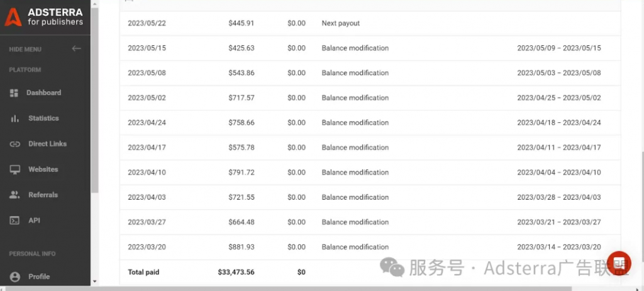Viewport: 644px width, 291px height.
Task: Select the 2023/04/10 date cell
Action: point(147,173)
